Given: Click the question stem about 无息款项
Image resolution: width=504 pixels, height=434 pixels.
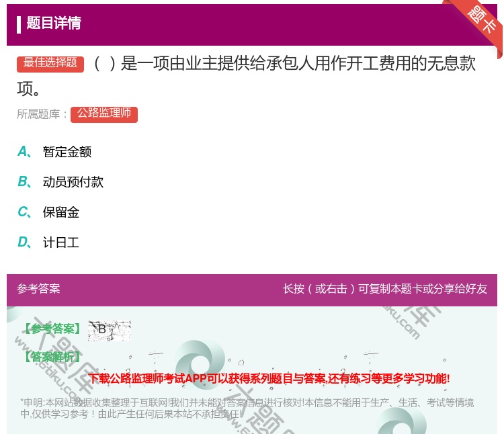Looking at the screenshot, I should (246, 76).
